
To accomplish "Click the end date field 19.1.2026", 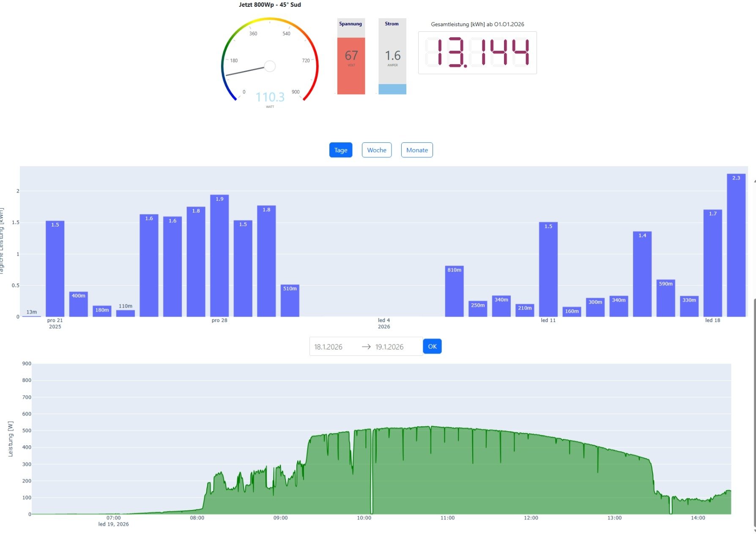I will tap(389, 347).
